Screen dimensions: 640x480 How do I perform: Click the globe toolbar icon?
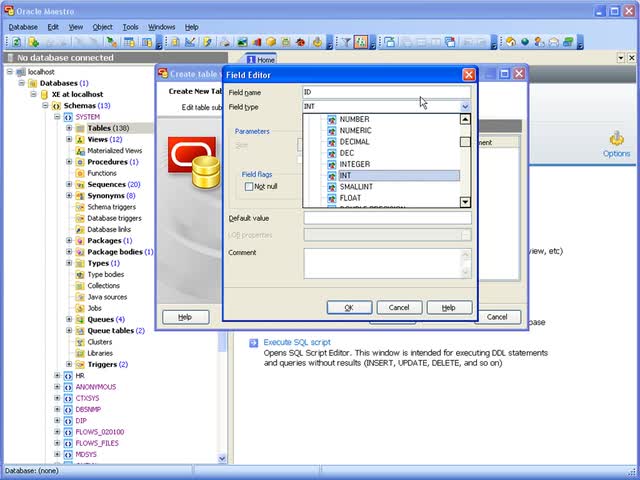525,42
